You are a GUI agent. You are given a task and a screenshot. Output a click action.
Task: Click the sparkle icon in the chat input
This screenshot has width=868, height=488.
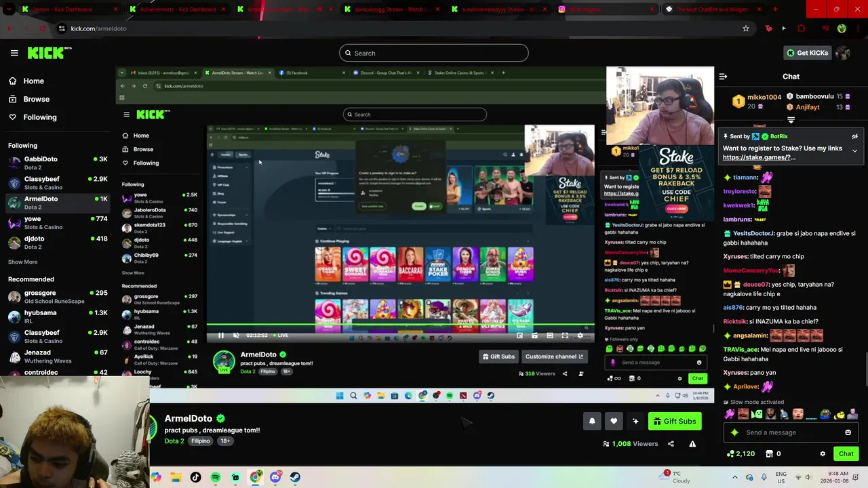[x=734, y=432]
